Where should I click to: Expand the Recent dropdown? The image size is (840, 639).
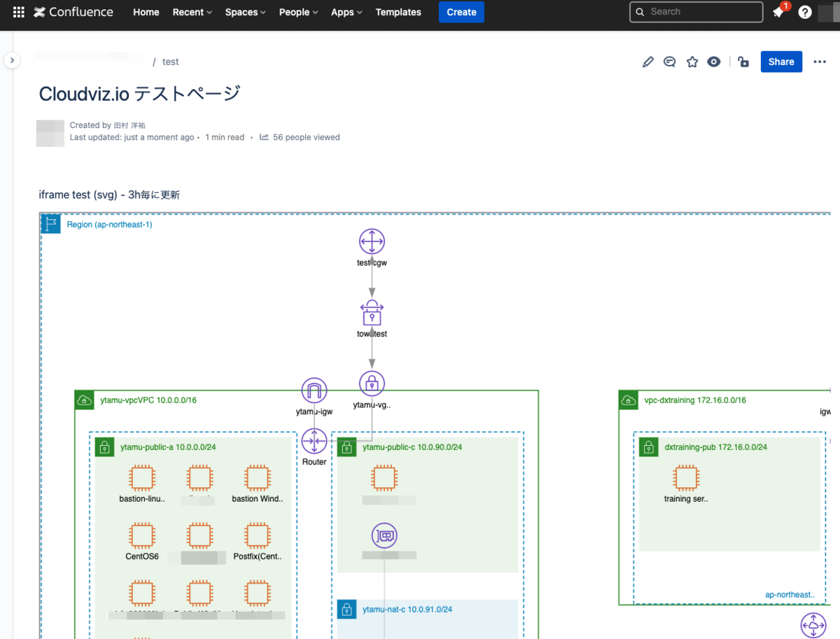coord(192,12)
